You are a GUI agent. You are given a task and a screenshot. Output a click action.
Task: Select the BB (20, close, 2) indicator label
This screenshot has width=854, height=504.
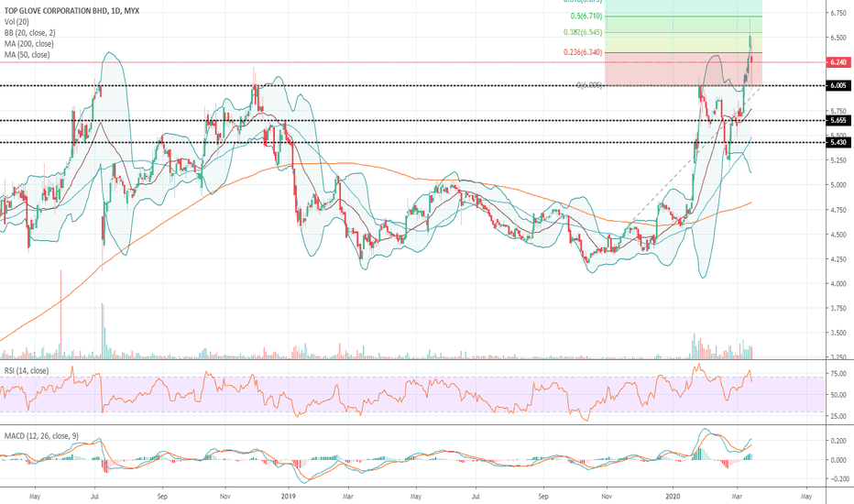30,33
